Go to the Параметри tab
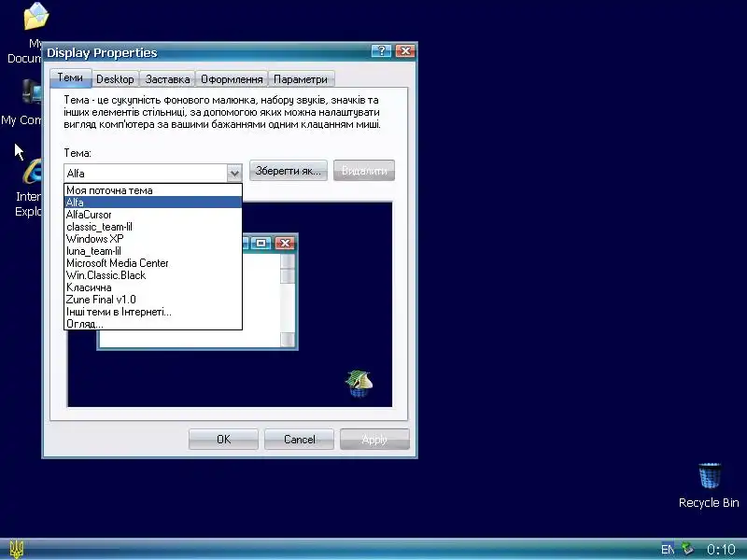747x560 pixels. 301,79
